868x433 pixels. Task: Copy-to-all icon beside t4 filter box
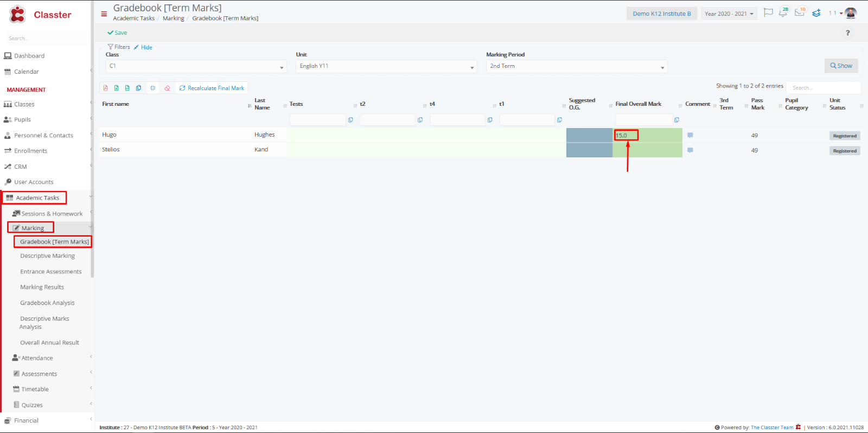point(490,120)
